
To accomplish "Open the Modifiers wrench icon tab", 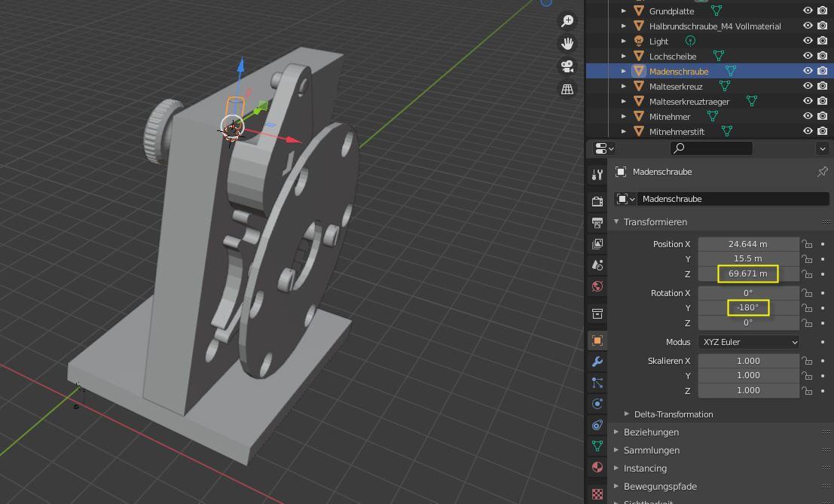I will [597, 362].
